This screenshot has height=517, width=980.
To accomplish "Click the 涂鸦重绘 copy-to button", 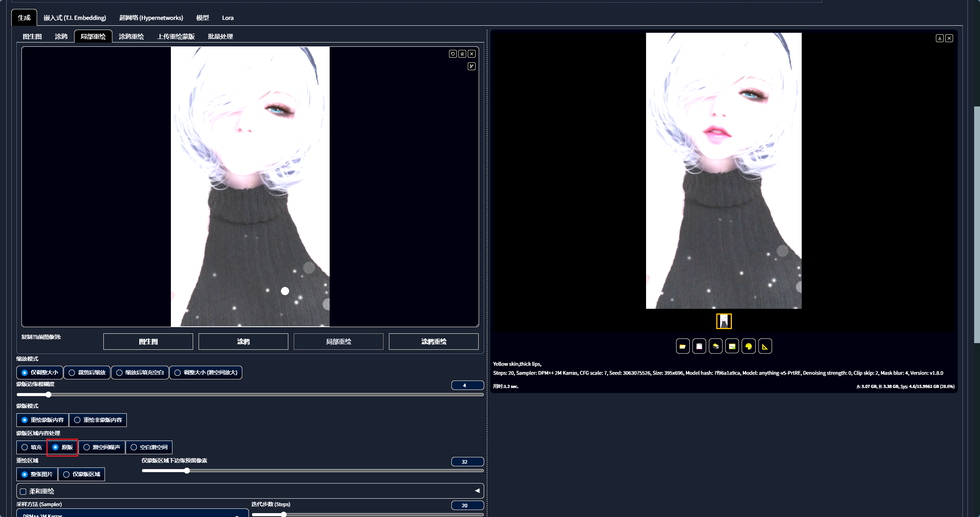I will (x=433, y=342).
